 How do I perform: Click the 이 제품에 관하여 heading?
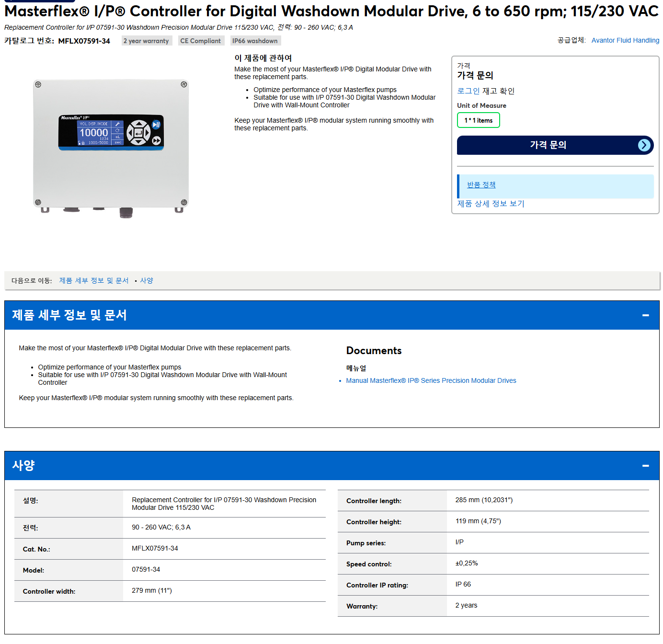click(x=263, y=58)
